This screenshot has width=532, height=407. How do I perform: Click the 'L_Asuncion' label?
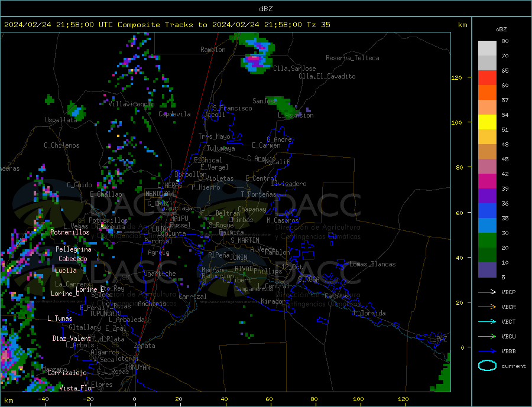point(296,115)
